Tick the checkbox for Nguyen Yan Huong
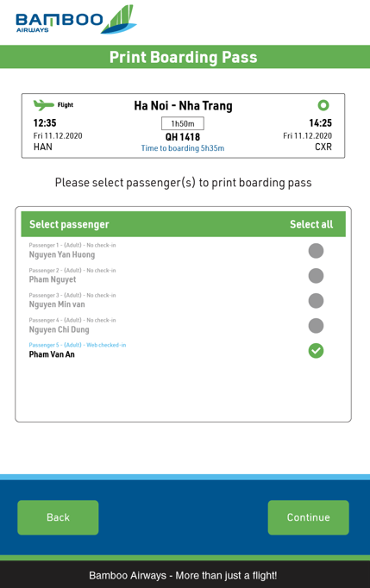370x588 pixels. (x=316, y=251)
